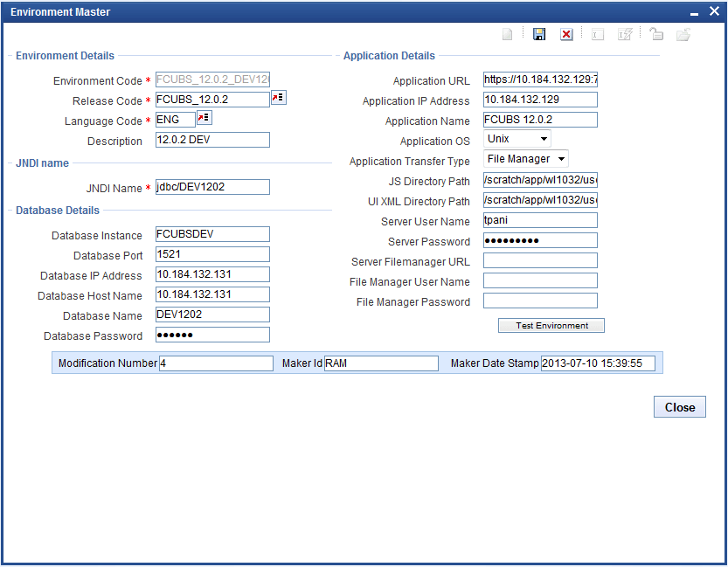728x567 pixels.
Task: Click the Database Password field
Action: 212,335
